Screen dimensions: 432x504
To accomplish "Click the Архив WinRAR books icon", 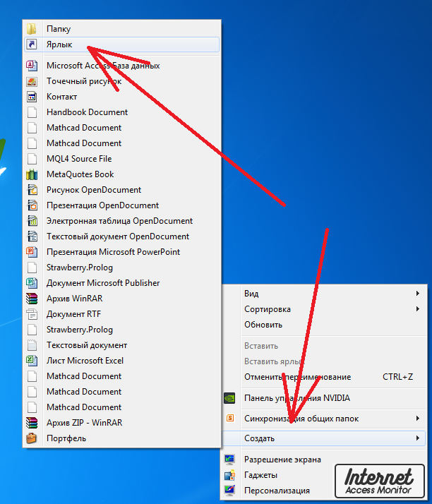I will [x=32, y=299].
